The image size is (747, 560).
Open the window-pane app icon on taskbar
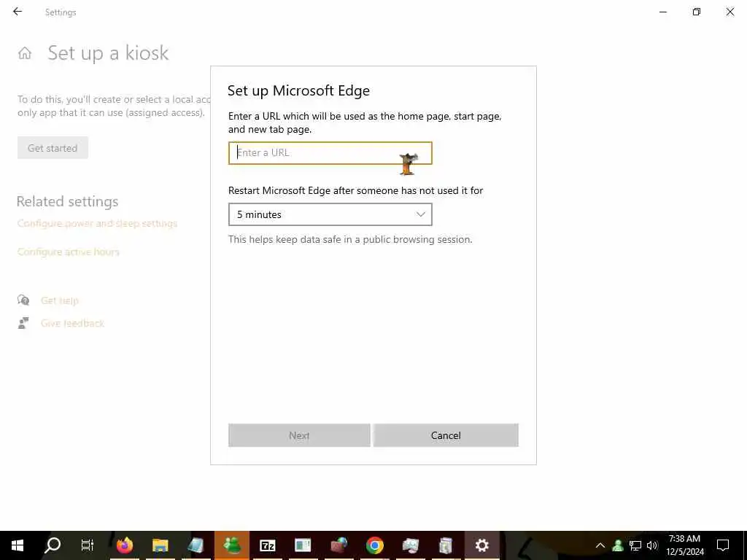tap(303, 545)
